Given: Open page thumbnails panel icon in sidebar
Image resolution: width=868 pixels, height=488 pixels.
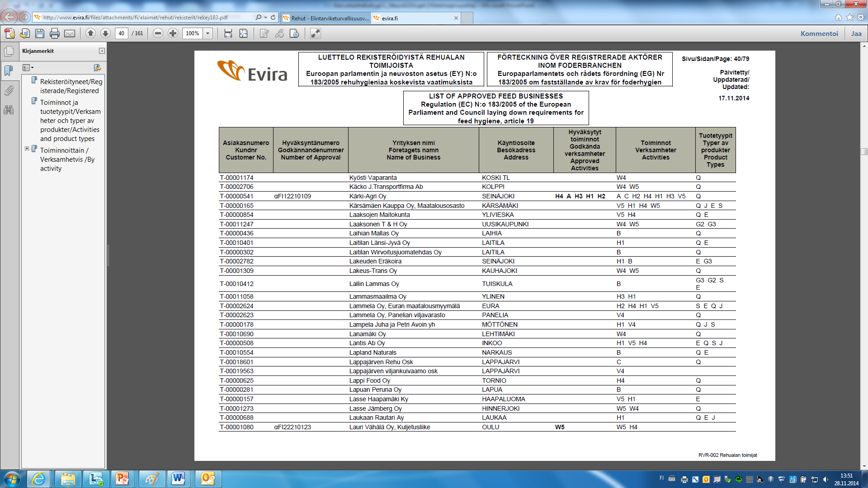Looking at the screenshot, I should click(9, 52).
